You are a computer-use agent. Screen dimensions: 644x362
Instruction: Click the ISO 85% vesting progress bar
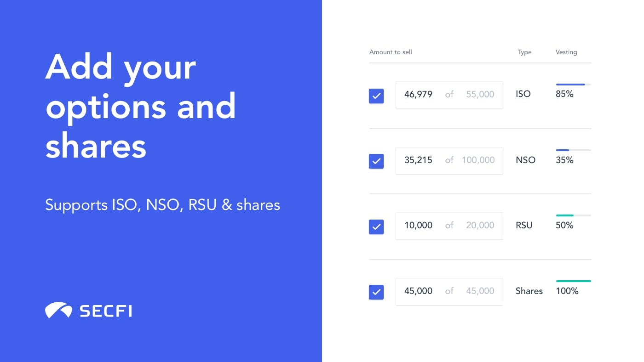point(574,85)
